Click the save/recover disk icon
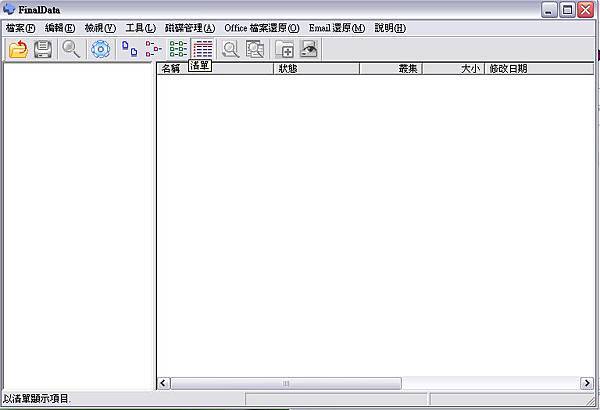Viewport: 600px width, 410px height. [x=43, y=49]
